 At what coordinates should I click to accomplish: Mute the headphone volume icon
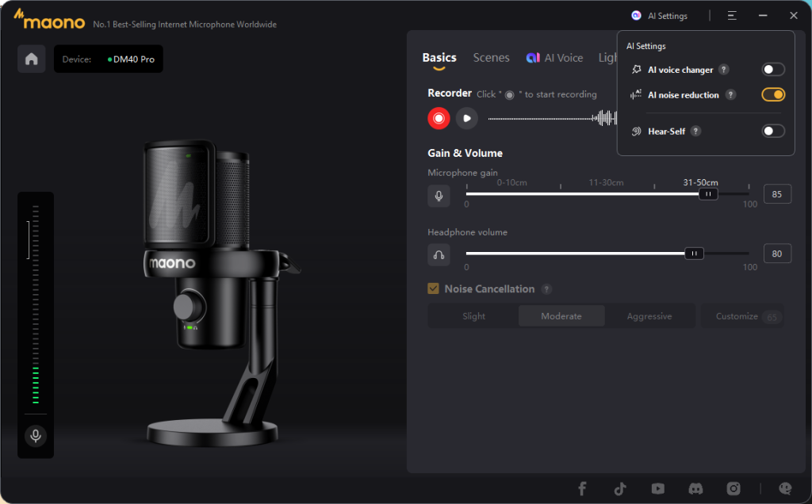(x=439, y=254)
